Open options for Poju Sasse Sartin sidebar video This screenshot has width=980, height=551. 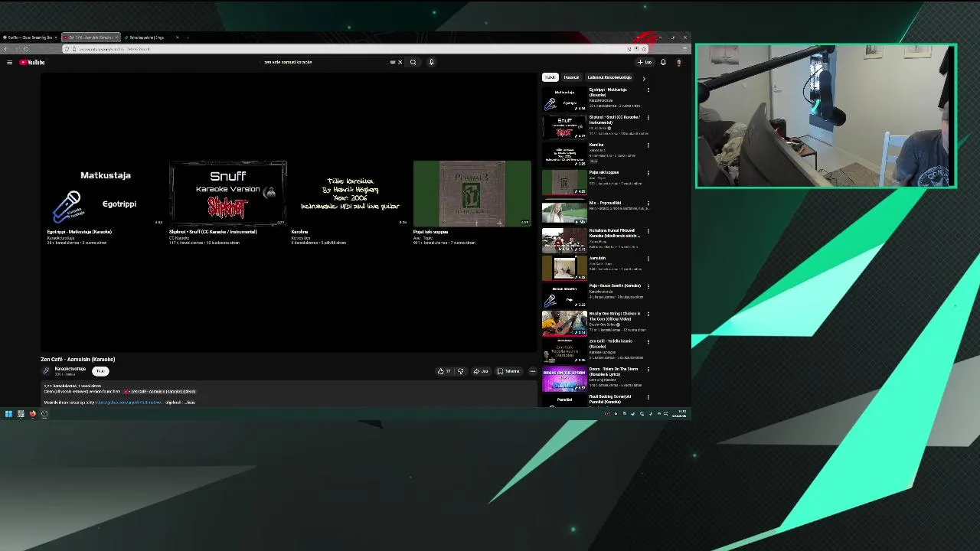648,286
